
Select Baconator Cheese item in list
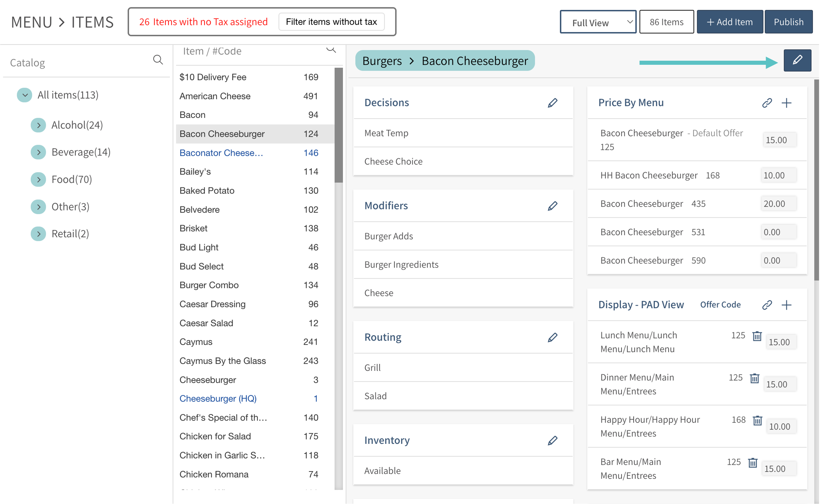click(x=221, y=153)
